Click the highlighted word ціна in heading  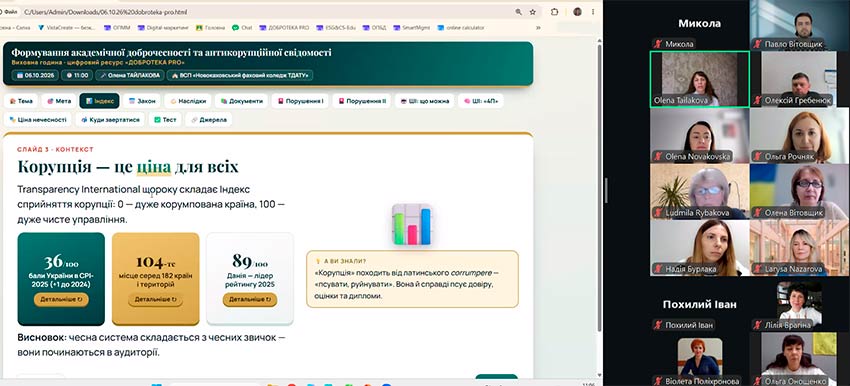153,166
